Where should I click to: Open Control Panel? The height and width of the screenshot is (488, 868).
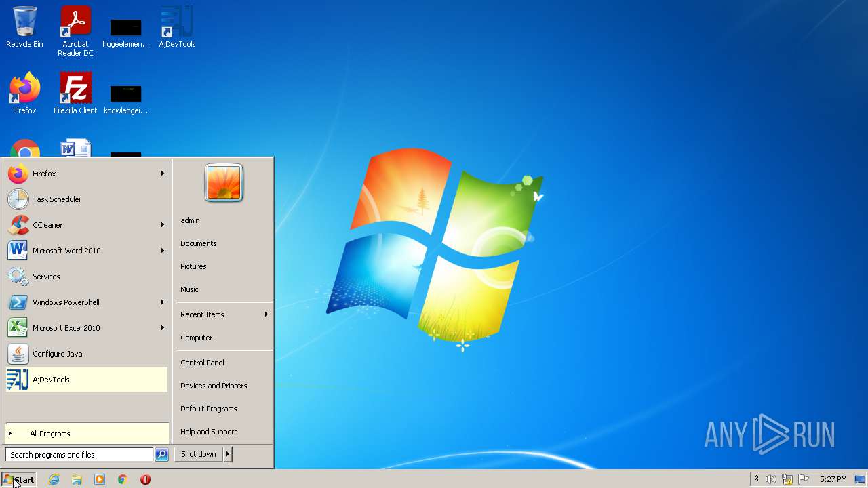[224, 363]
